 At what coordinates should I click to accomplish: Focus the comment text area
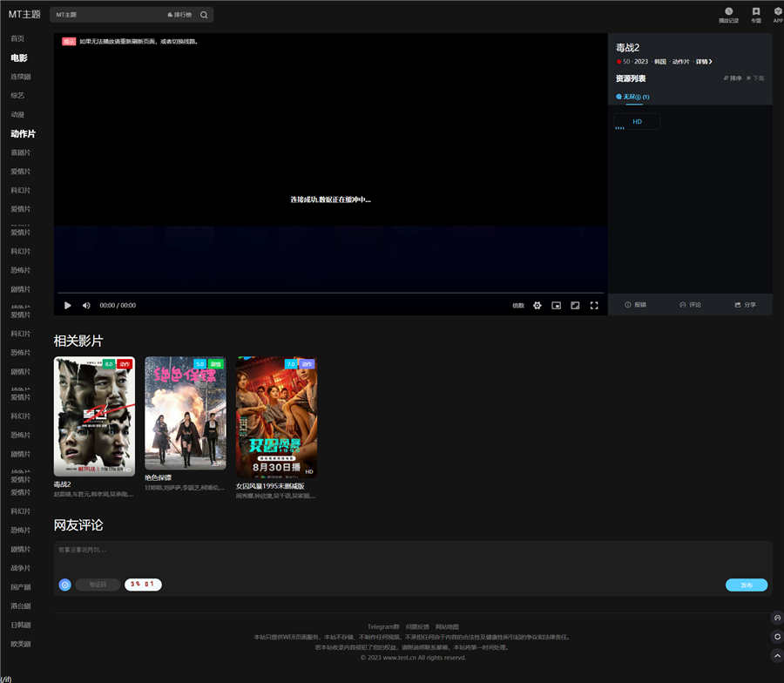click(413, 558)
